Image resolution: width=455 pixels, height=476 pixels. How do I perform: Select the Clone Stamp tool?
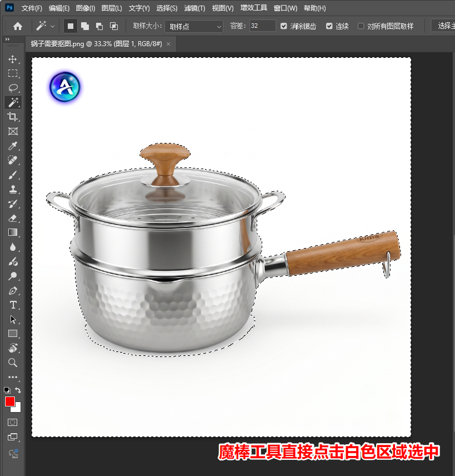pos(12,190)
